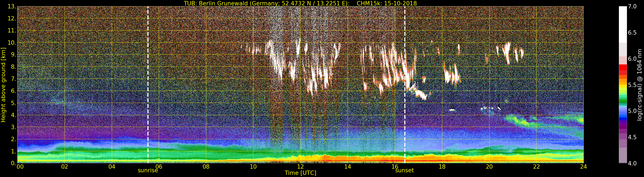644x177 pixels.
Task: Pick the white top section of the colorbar
Action: [x=623, y=24]
